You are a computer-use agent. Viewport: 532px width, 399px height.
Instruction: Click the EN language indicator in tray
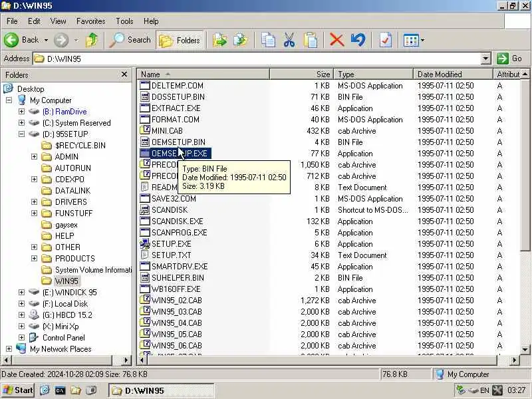[x=485, y=390]
